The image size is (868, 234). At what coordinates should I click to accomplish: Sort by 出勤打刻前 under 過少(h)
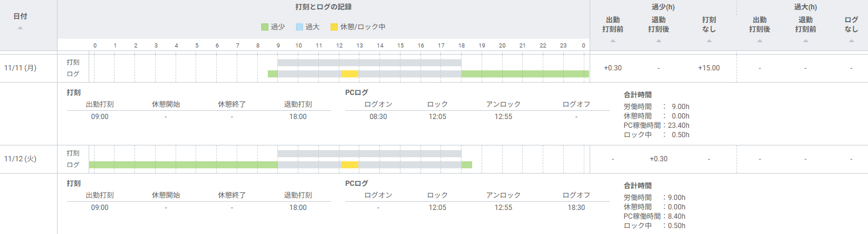coord(613,41)
